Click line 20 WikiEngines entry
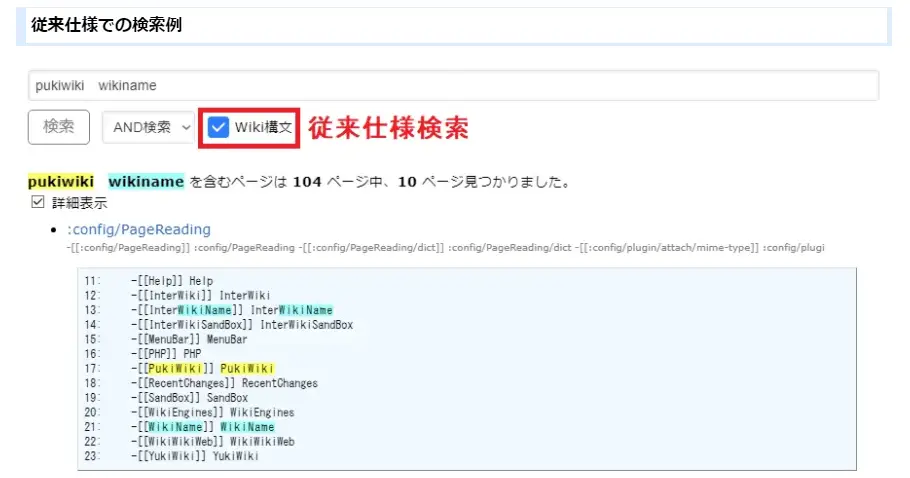 pos(212,412)
